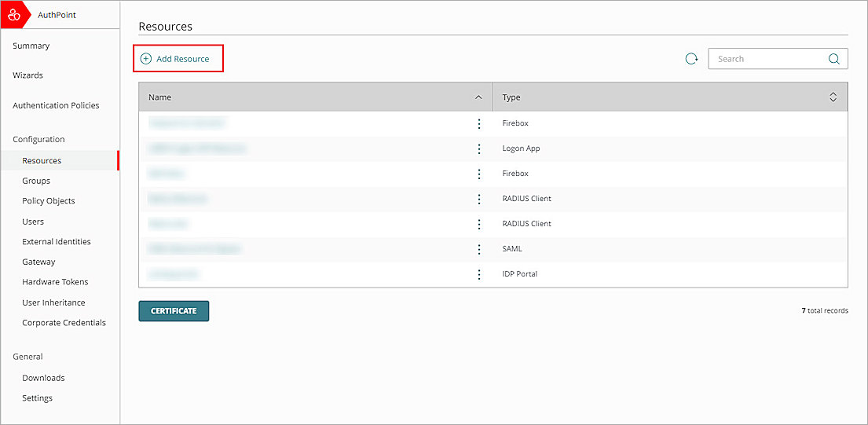Open User Inheritance page
Viewport: 868px width, 425px height.
point(53,302)
